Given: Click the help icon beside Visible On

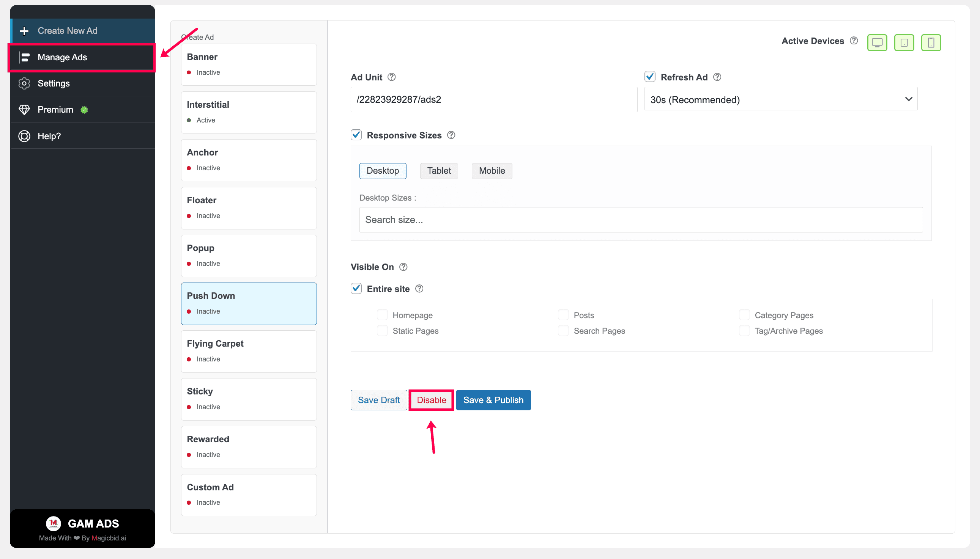Looking at the screenshot, I should 403,267.
